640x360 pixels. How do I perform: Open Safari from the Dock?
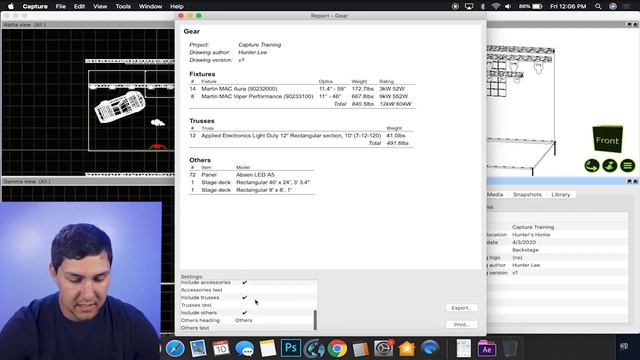point(175,349)
